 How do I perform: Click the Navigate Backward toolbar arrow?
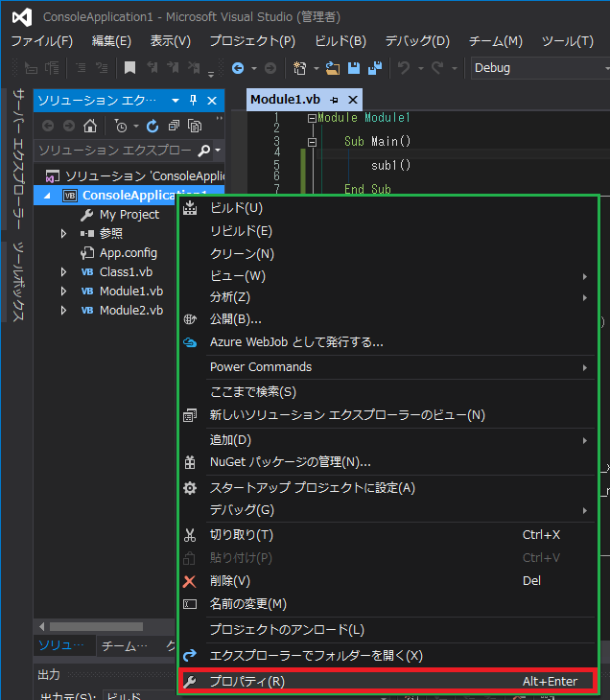238,68
